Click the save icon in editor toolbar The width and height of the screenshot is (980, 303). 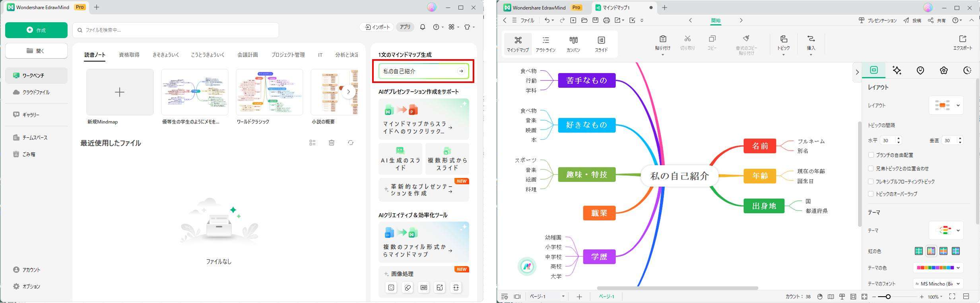595,20
